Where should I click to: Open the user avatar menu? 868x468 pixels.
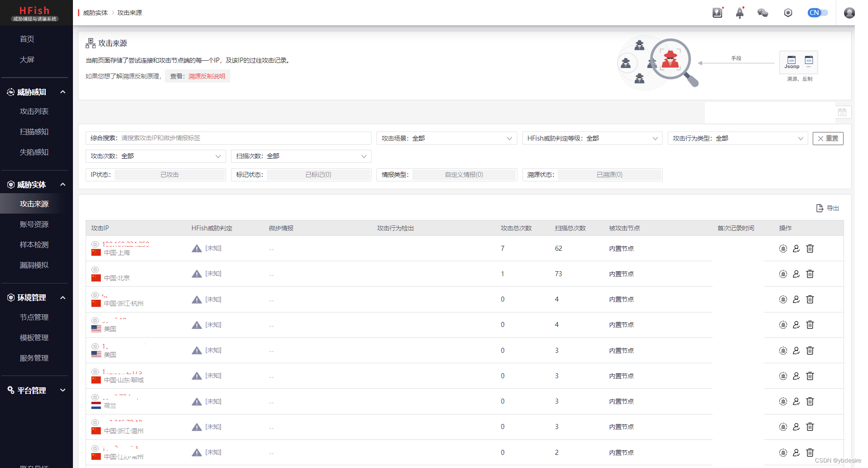[x=849, y=13]
